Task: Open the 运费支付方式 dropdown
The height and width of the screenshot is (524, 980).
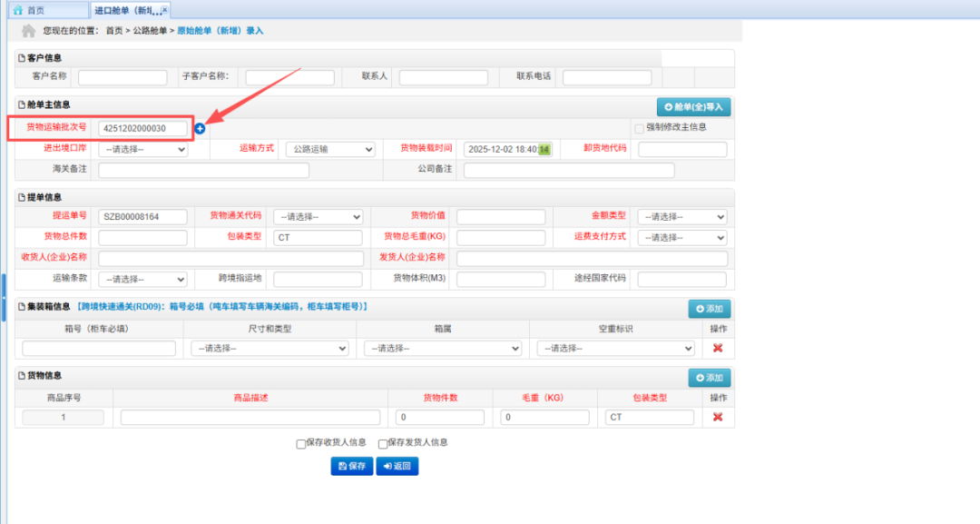Action: (681, 238)
